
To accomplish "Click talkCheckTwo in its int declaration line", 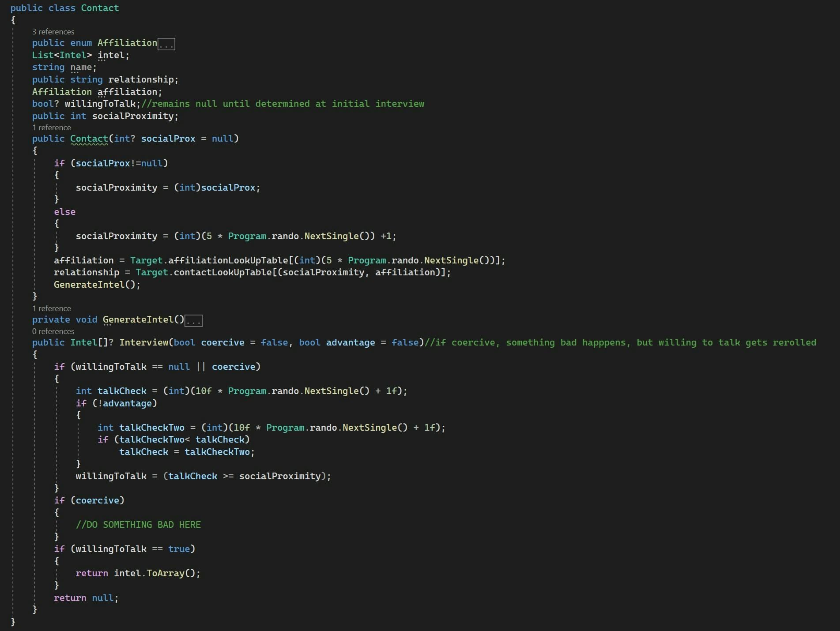I will point(151,428).
